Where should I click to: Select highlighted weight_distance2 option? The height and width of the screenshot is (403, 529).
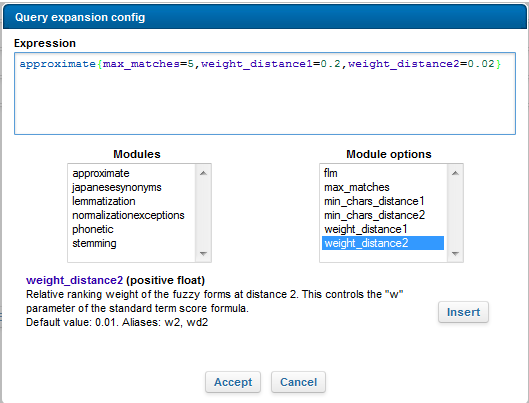click(x=383, y=243)
